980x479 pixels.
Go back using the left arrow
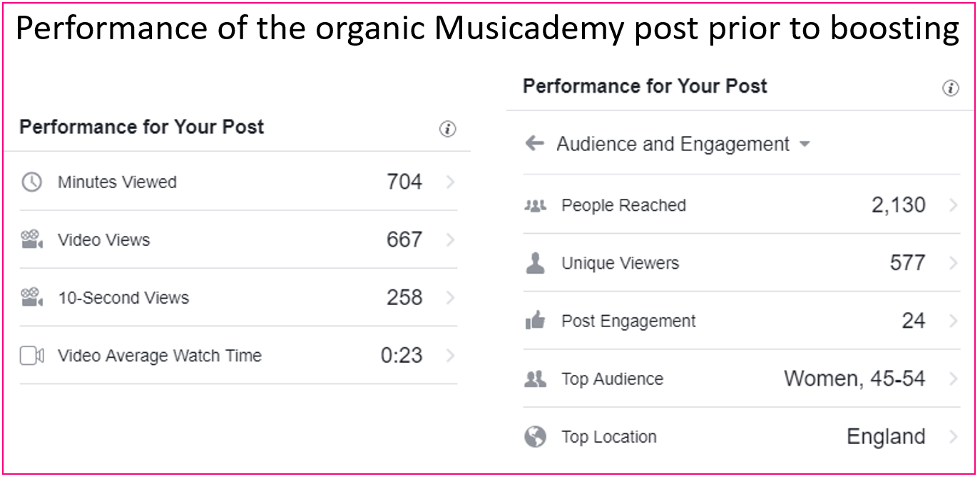[x=534, y=144]
